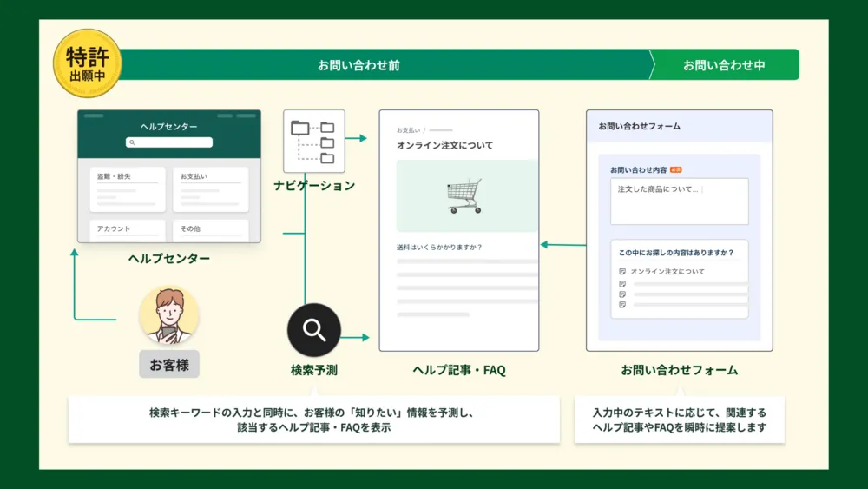Screen dimensions: 868x489
Task: Click the オンライン注文について suggested article link
Action: pyautogui.click(x=667, y=272)
